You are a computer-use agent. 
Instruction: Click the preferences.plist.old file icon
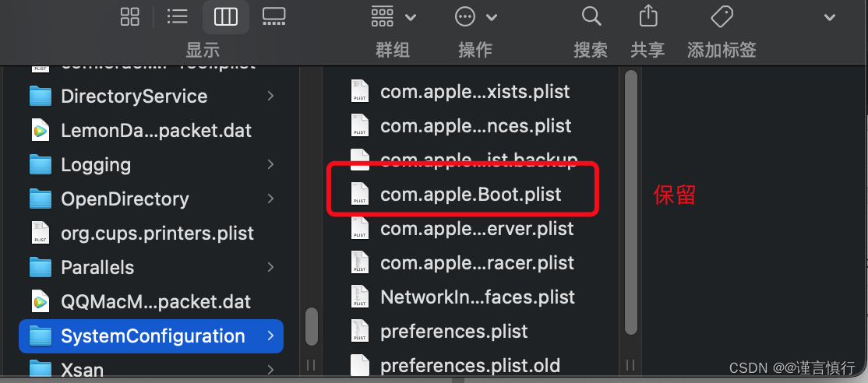[x=360, y=365]
